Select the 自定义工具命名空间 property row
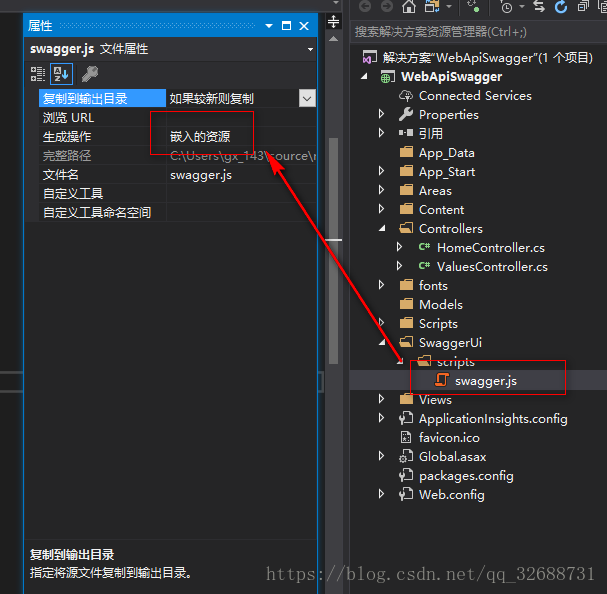This screenshot has width=607, height=594. (177, 212)
